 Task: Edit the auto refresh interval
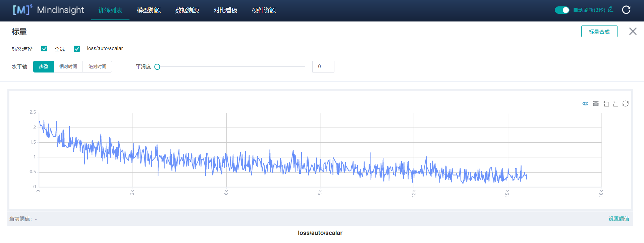coord(610,9)
